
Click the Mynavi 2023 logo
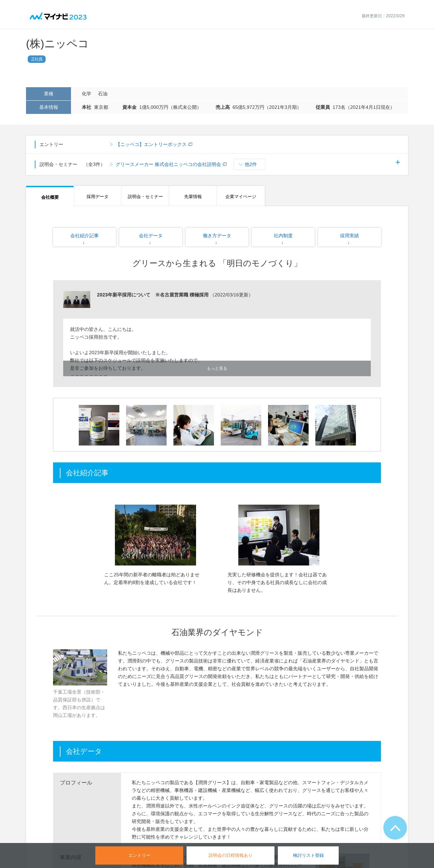[x=58, y=17]
